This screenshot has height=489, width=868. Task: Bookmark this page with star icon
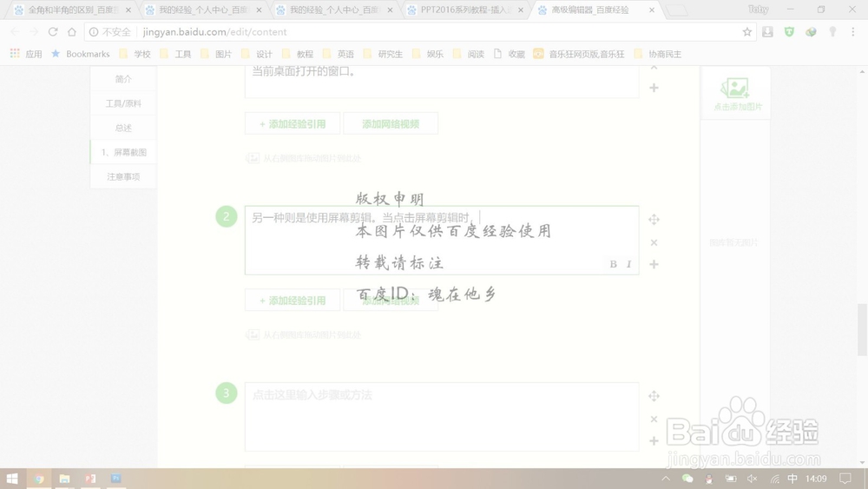pyautogui.click(x=746, y=31)
